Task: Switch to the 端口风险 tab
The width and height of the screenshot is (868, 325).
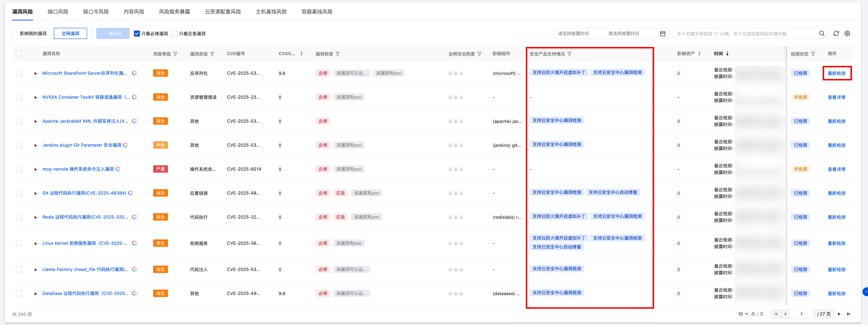Action: click(58, 11)
